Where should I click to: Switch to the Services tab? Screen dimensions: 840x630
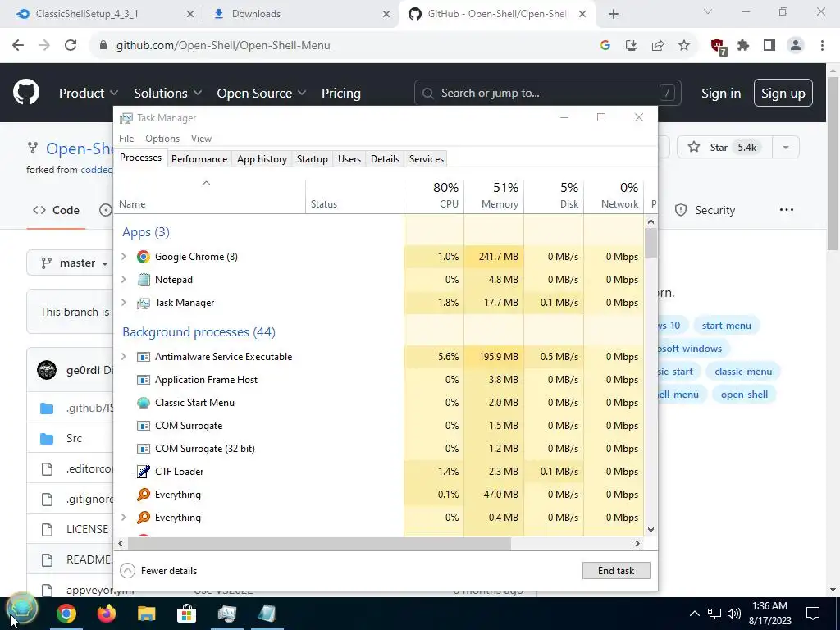pyautogui.click(x=427, y=159)
